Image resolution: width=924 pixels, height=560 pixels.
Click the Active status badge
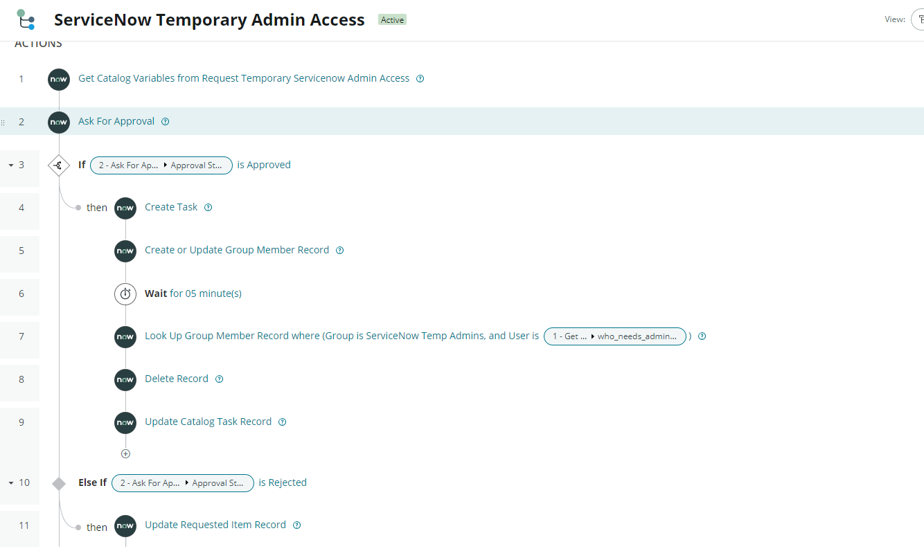click(x=392, y=20)
